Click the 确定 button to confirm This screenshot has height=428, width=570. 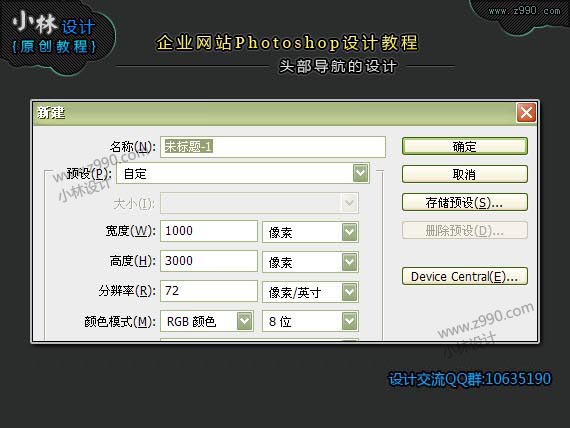click(465, 146)
